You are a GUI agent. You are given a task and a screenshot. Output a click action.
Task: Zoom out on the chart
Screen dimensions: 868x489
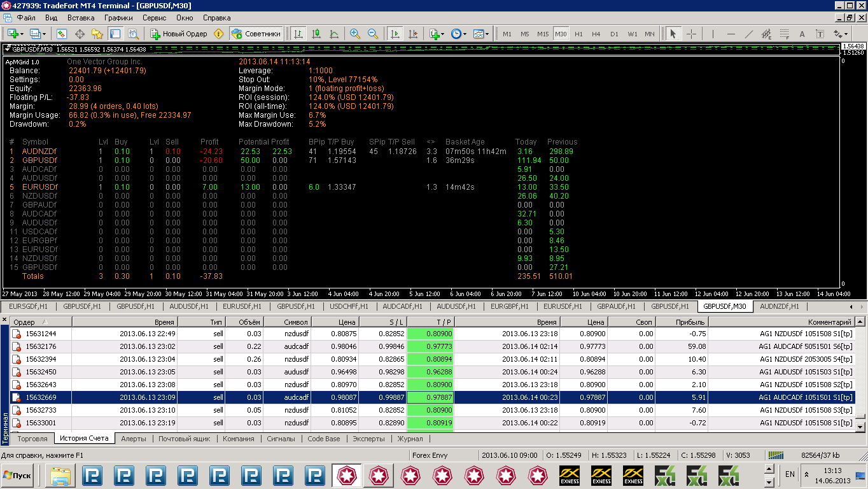[x=373, y=34]
